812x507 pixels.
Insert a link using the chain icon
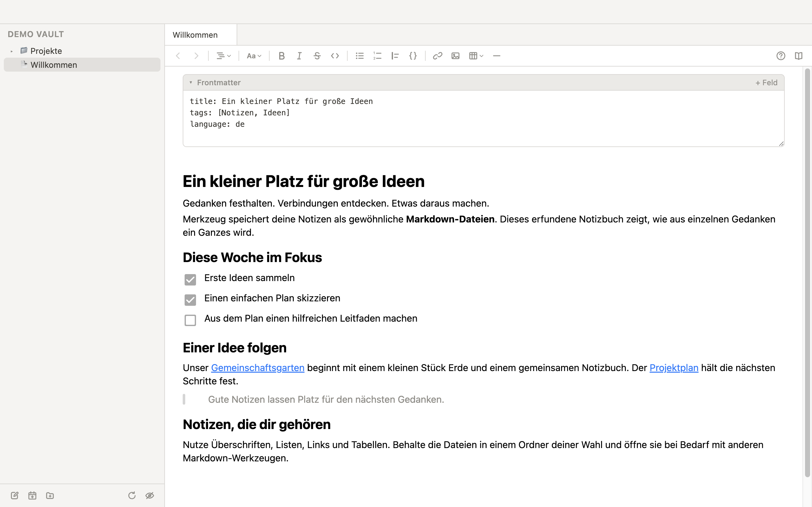(437, 56)
